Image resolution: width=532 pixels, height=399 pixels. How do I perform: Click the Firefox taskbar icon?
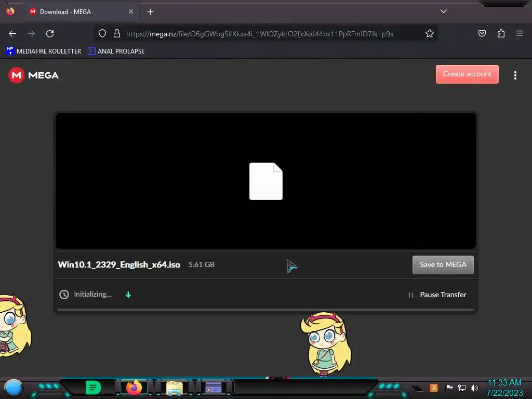tap(134, 388)
